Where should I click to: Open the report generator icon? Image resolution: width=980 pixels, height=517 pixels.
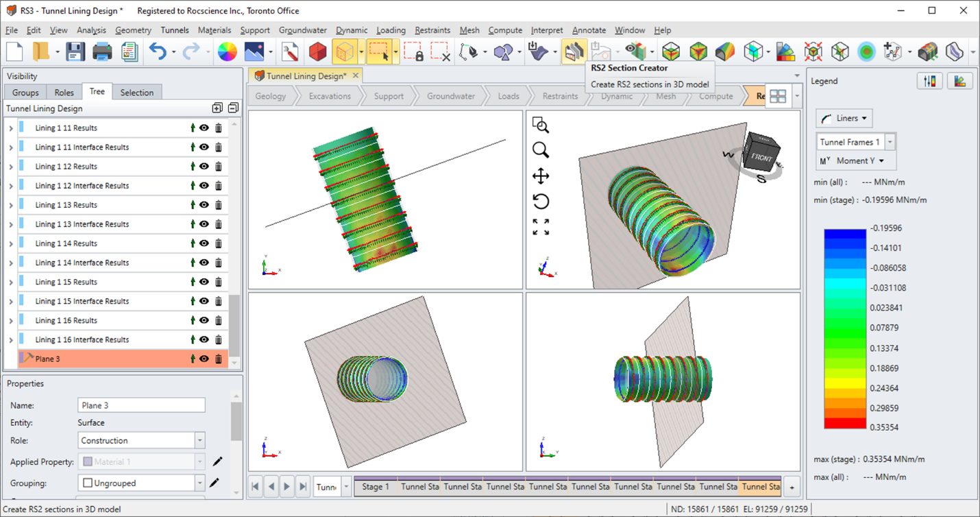point(129,51)
